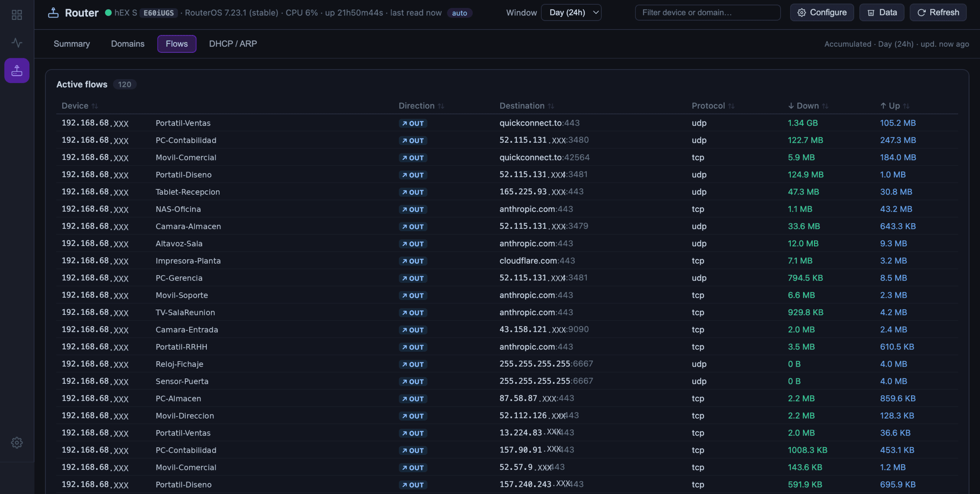The width and height of the screenshot is (980, 494).
Task: Sort table by Device column
Action: 80,106
